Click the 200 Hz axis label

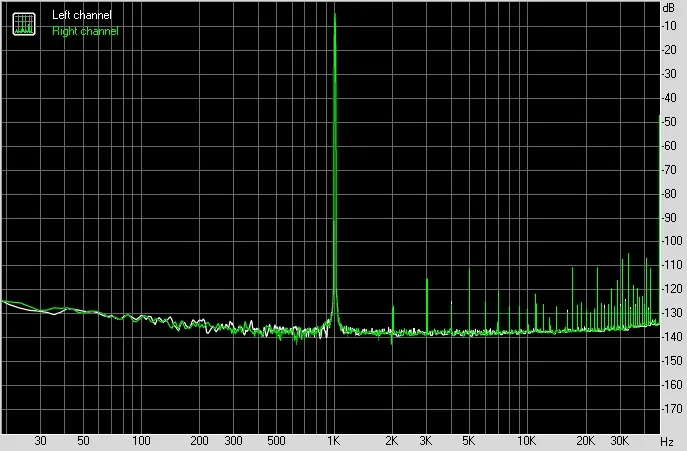tap(199, 440)
